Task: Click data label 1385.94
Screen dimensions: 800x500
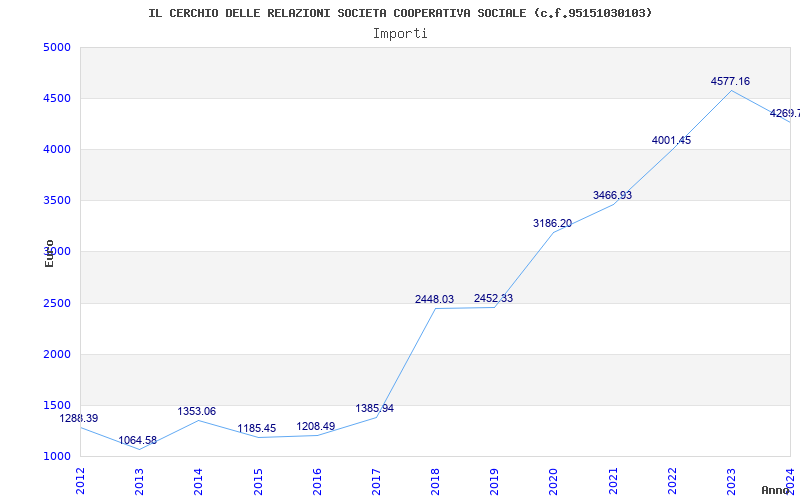Action: pyautogui.click(x=374, y=408)
